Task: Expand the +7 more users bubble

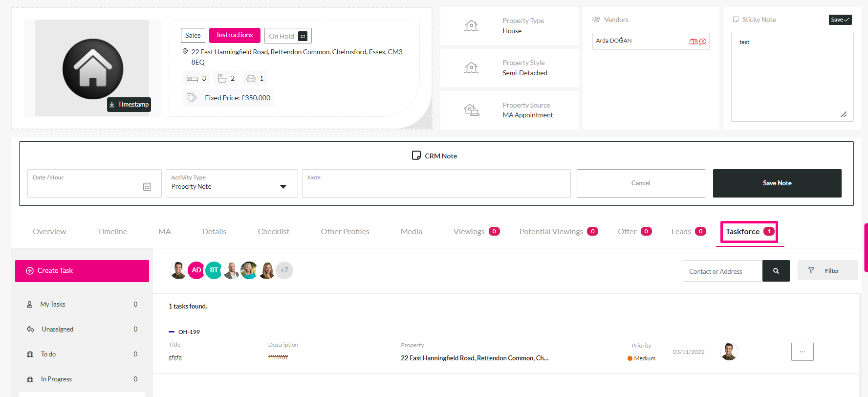Action: [x=284, y=270]
